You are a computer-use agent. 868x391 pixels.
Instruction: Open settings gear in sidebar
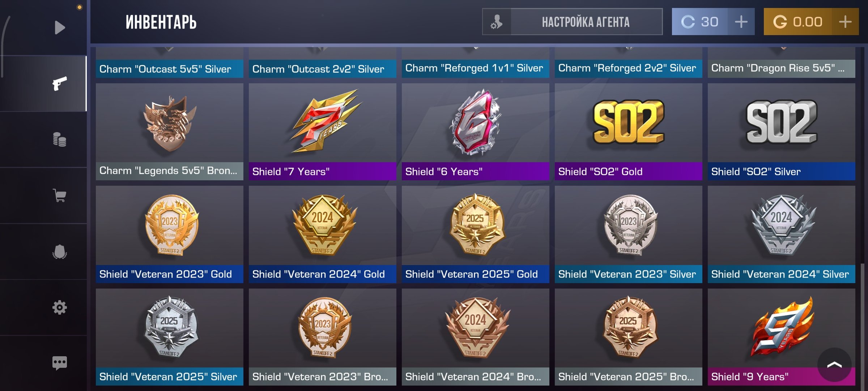pyautogui.click(x=60, y=307)
